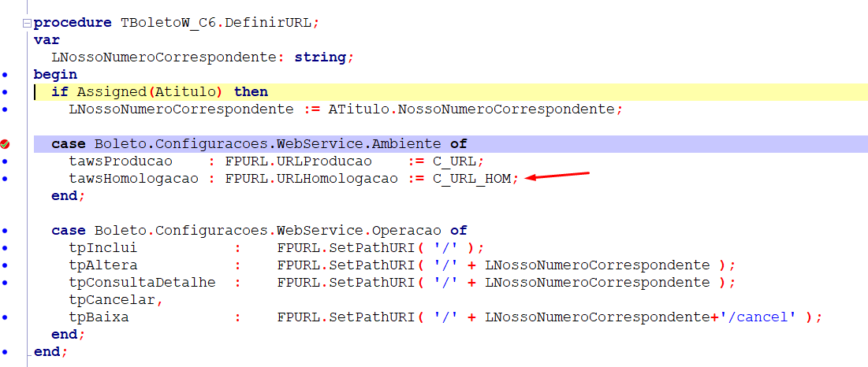The height and width of the screenshot is (367, 868).
Task: Click the 'var' keyword
Action: tap(47, 40)
